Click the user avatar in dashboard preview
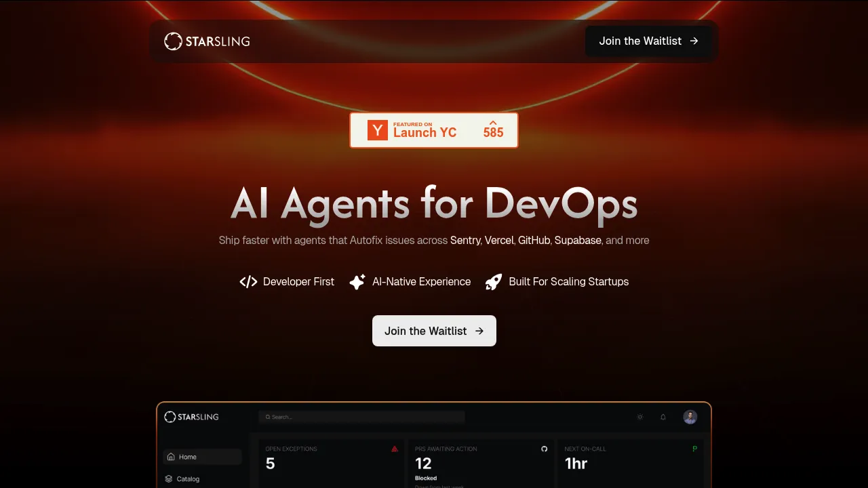 [690, 417]
